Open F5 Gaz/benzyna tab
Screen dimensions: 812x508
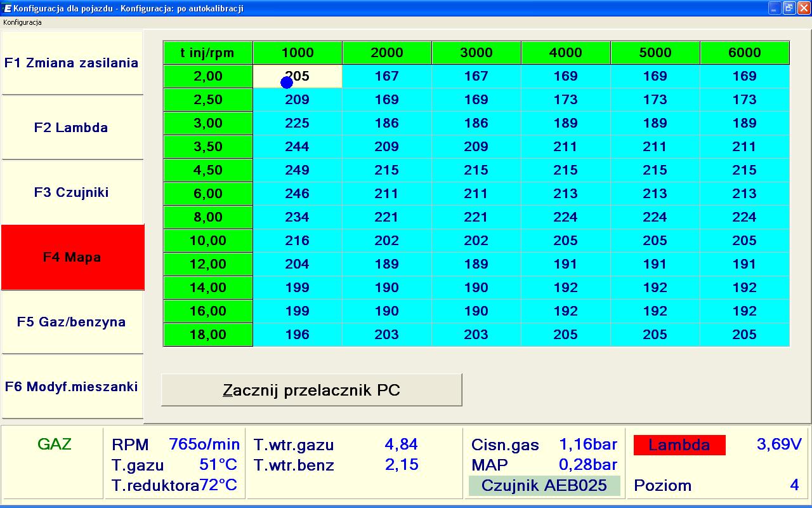[x=72, y=322]
